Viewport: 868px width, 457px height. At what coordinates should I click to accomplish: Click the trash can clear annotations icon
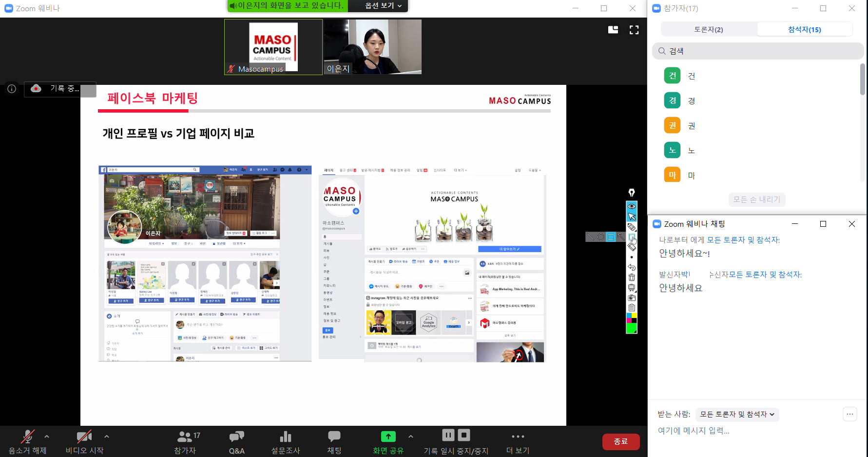[632, 278]
